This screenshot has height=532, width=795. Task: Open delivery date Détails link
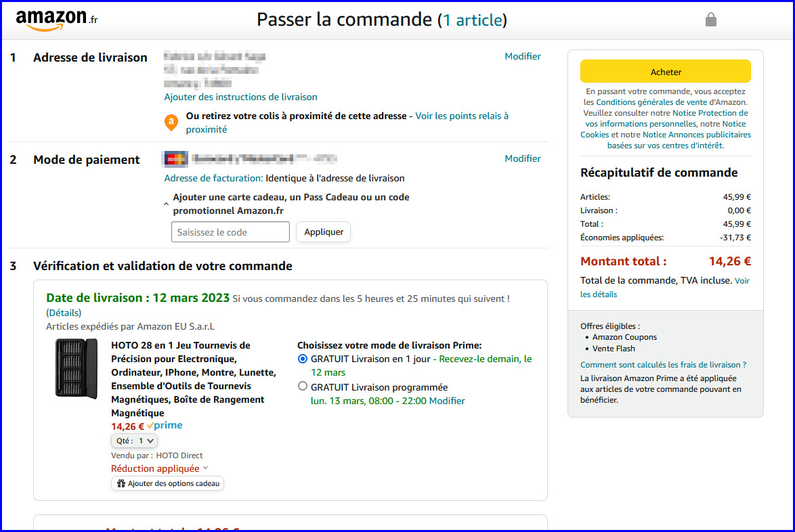(x=64, y=313)
